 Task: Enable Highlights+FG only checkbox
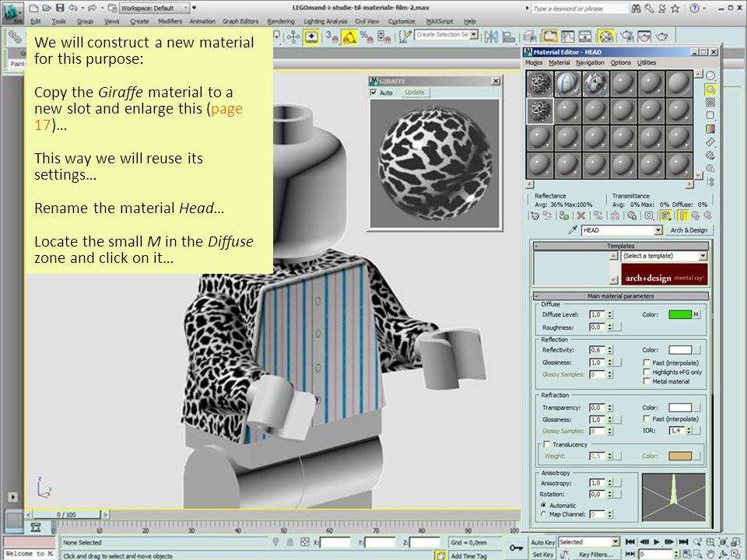pyautogui.click(x=647, y=372)
